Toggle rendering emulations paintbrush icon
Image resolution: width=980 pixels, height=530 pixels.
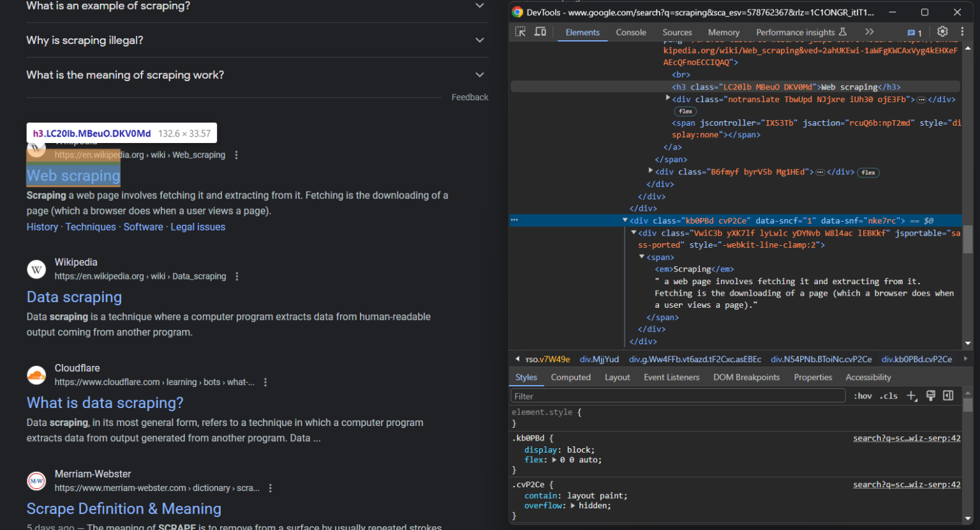coord(931,396)
